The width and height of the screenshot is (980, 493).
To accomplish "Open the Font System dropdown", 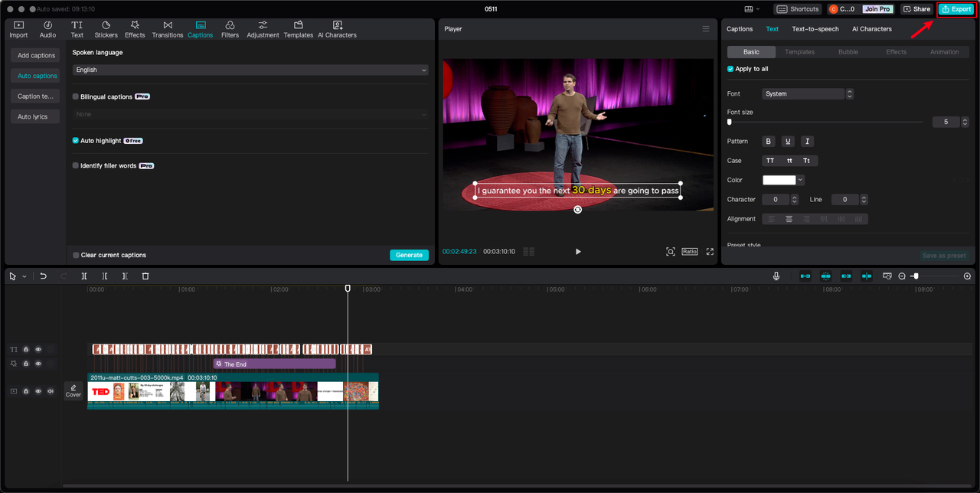I will pos(808,94).
